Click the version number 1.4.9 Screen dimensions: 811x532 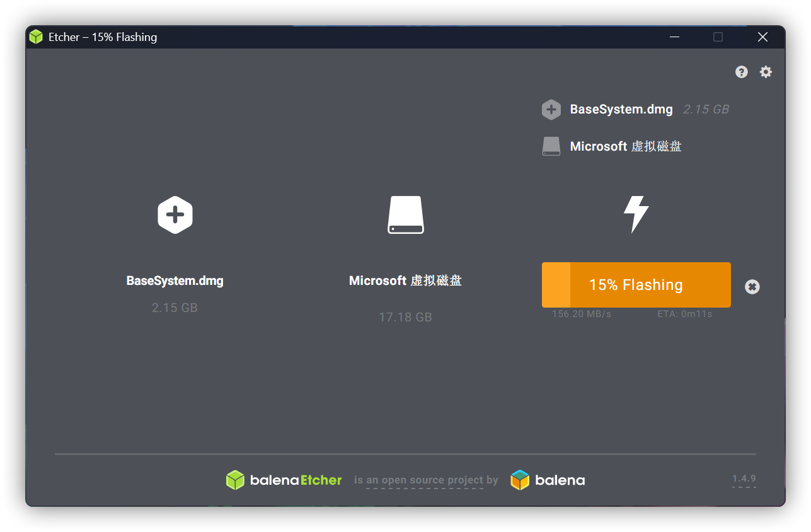click(744, 479)
